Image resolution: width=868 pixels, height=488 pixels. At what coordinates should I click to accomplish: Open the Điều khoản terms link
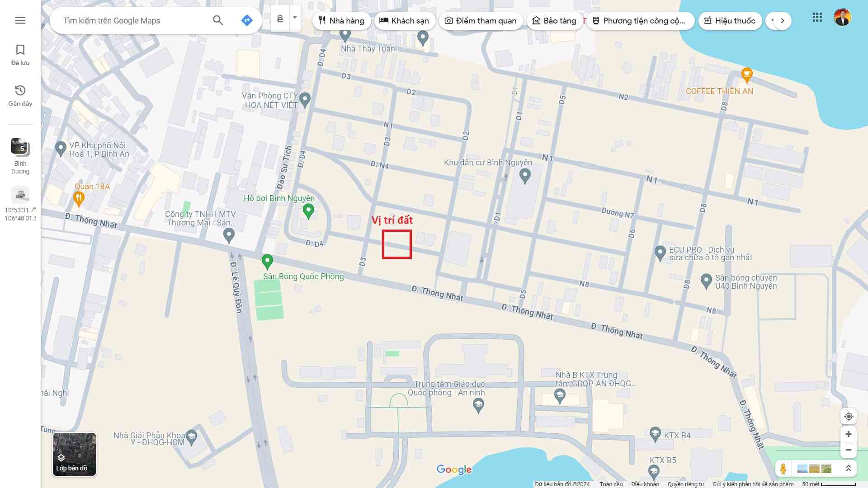[645, 484]
